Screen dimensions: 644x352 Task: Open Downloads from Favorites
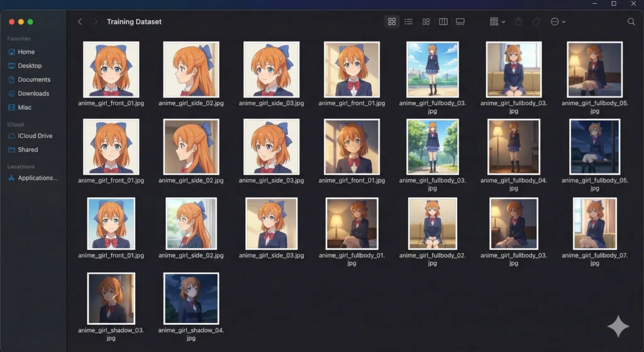click(x=33, y=93)
